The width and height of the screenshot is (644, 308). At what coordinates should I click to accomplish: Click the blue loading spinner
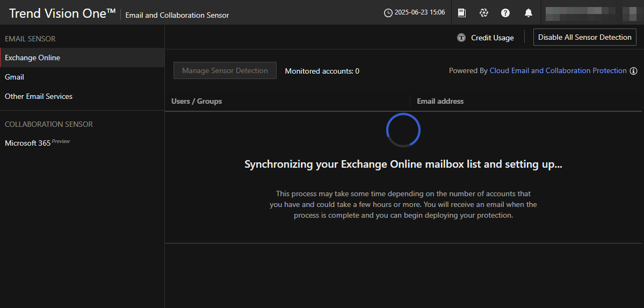pyautogui.click(x=403, y=130)
